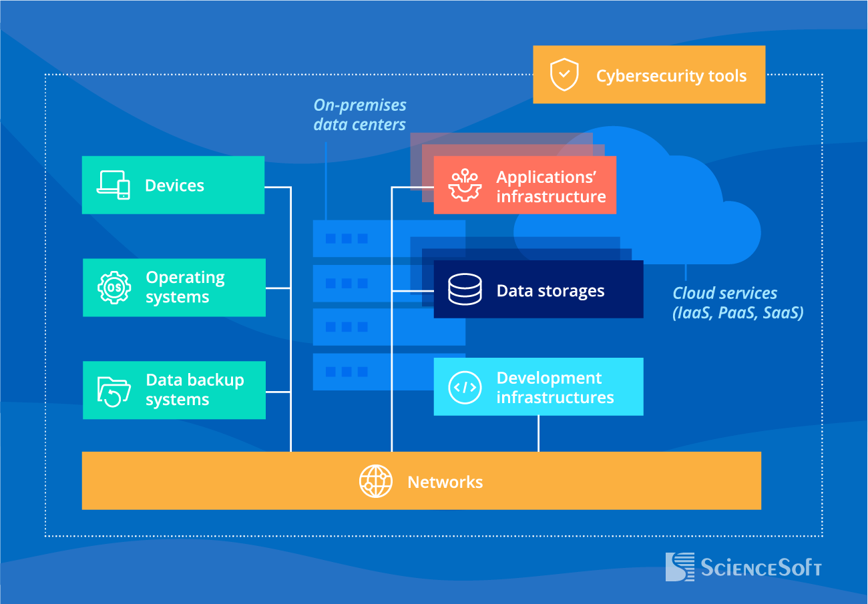Click the Data backup folder icon
The height and width of the screenshot is (604, 868).
tap(114, 390)
